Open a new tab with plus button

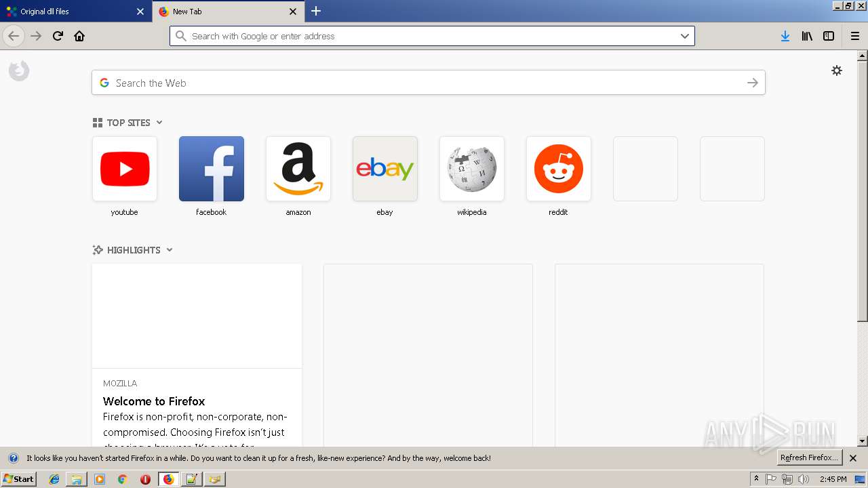316,11
